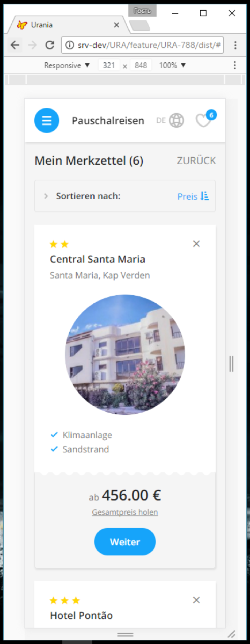This screenshot has width=250, height=644.
Task: Select the globe language icon
Action: tap(177, 120)
